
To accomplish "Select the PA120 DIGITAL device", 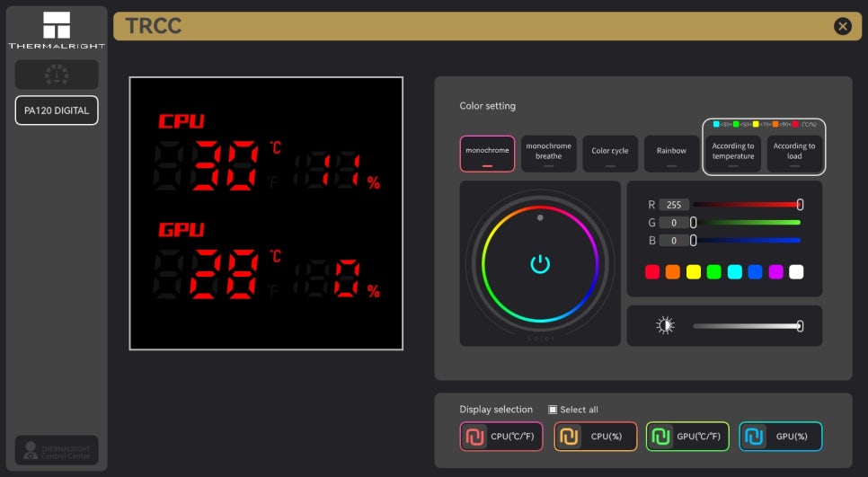I will point(57,110).
